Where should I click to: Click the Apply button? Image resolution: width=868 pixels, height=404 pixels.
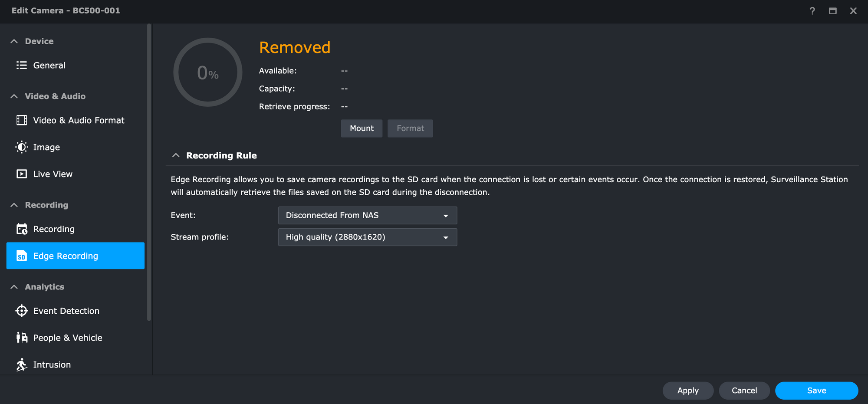click(x=688, y=391)
